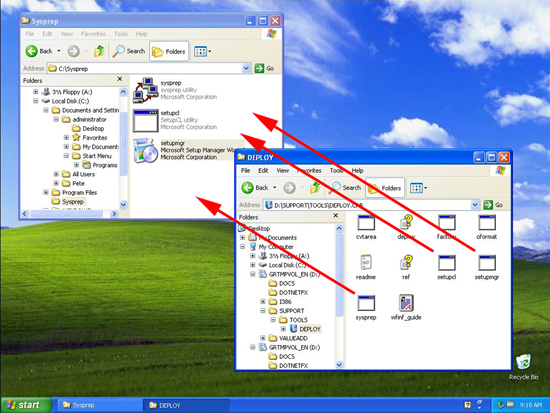
Task: Expand VALUEADD folder in DEPLOY tree
Action: 263,338
